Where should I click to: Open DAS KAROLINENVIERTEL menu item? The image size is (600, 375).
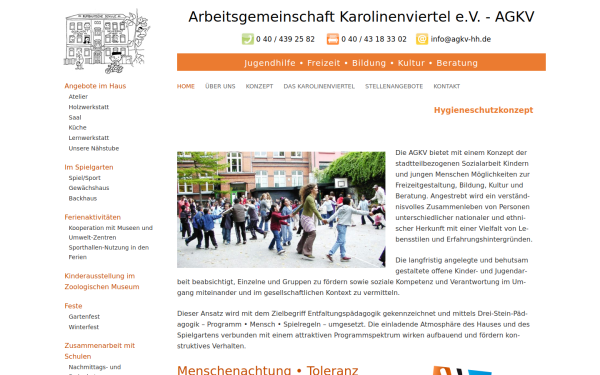tap(319, 86)
